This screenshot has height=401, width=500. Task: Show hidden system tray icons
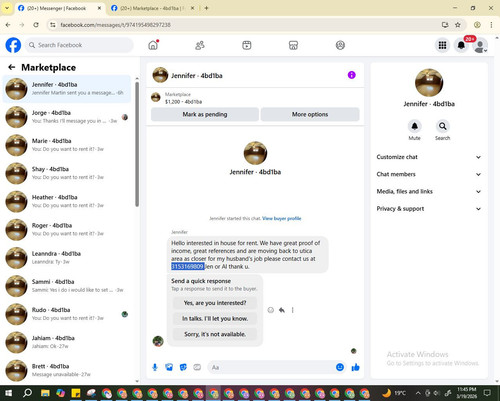pyautogui.click(x=418, y=393)
